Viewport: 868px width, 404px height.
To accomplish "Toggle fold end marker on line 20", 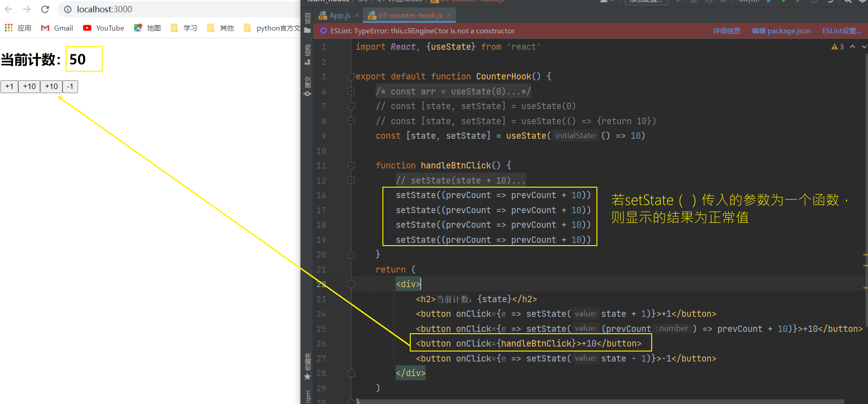I will [351, 254].
